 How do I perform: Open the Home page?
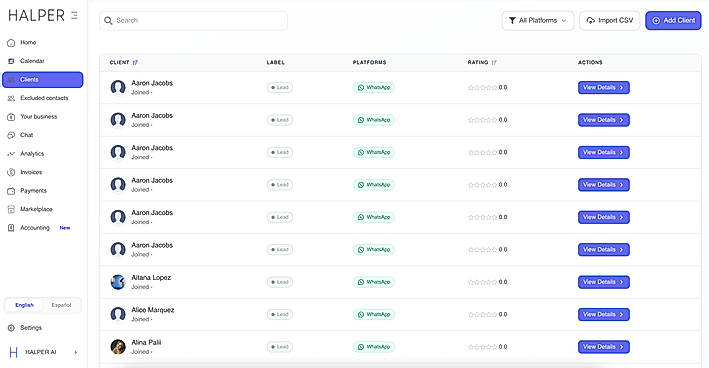(28, 42)
